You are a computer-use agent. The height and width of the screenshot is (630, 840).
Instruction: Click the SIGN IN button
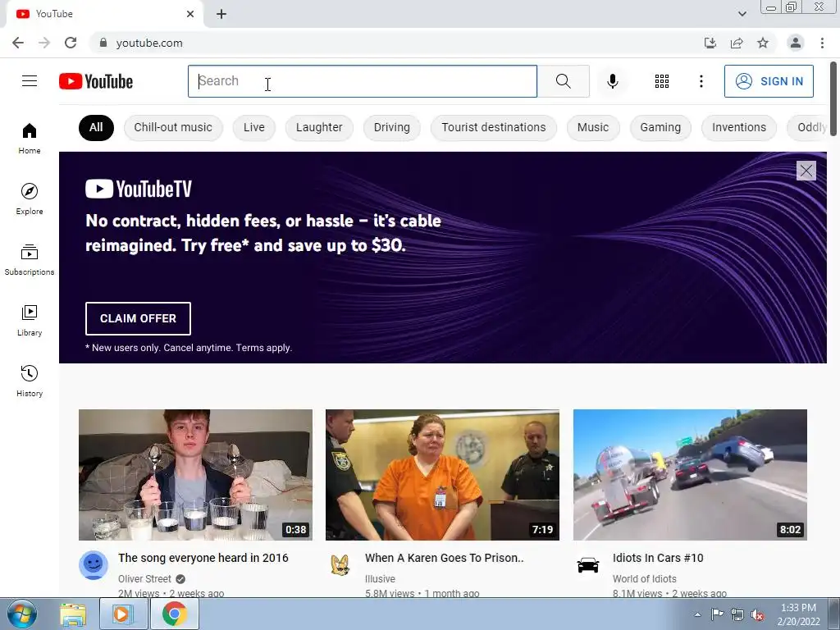[769, 81]
